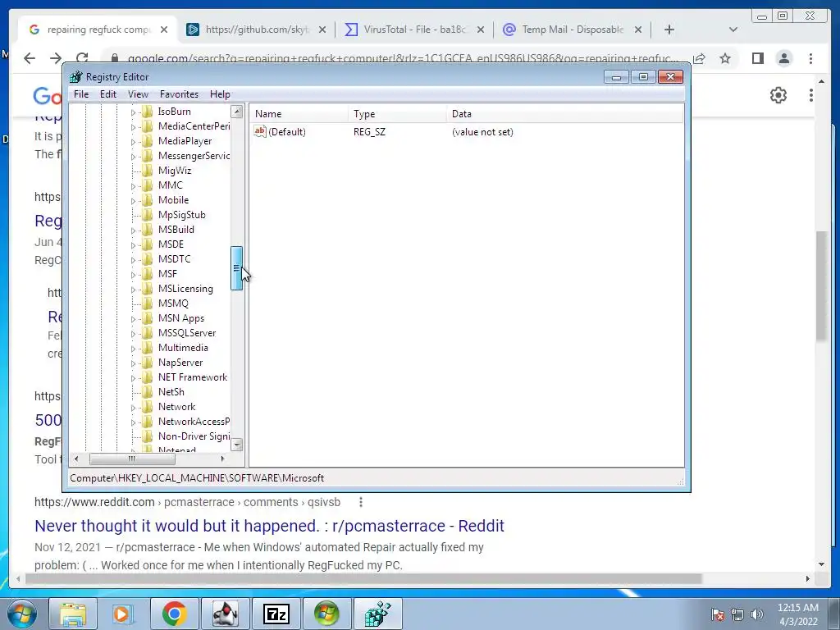
Task: Click the string value icon beside (Default)
Action: pos(260,131)
